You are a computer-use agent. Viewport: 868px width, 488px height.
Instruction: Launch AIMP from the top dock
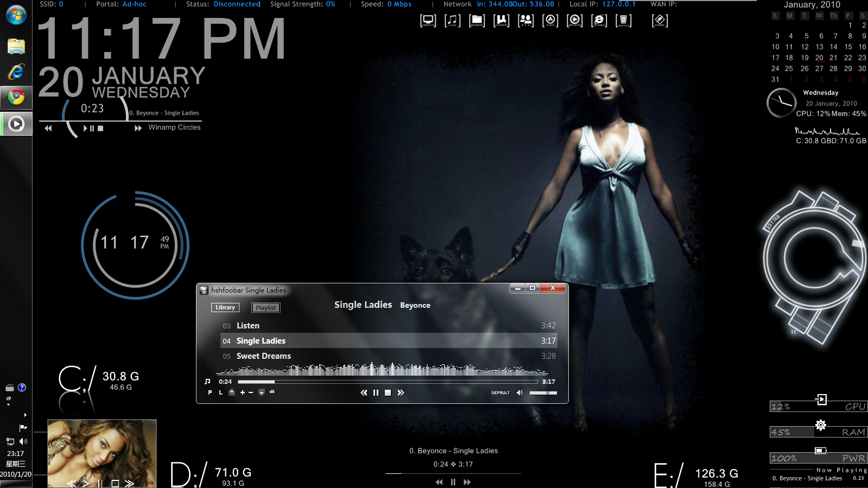tap(550, 21)
